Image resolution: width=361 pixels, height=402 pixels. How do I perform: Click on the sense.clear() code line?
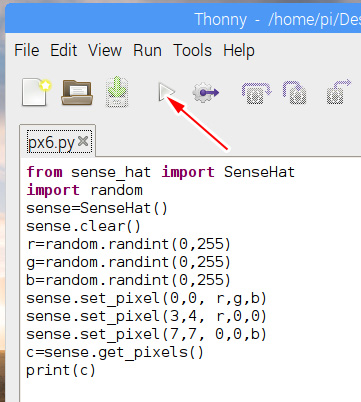point(83,227)
